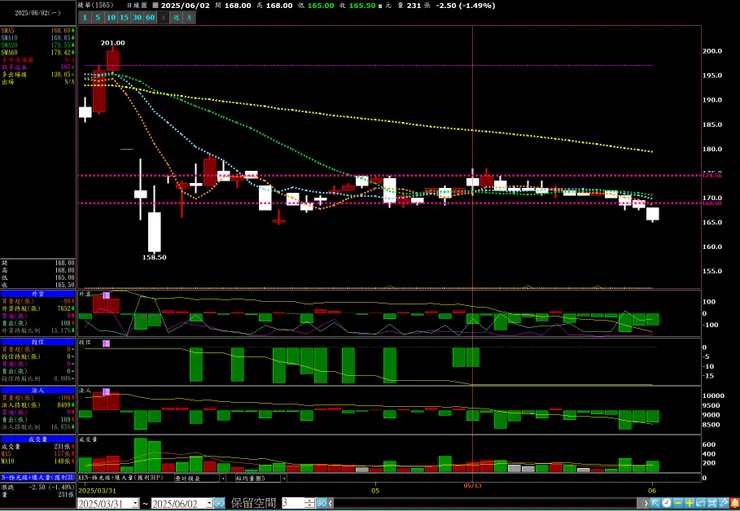Click the left arrow of horizontal scrollbar
This screenshot has height=511, width=740.
[330, 503]
